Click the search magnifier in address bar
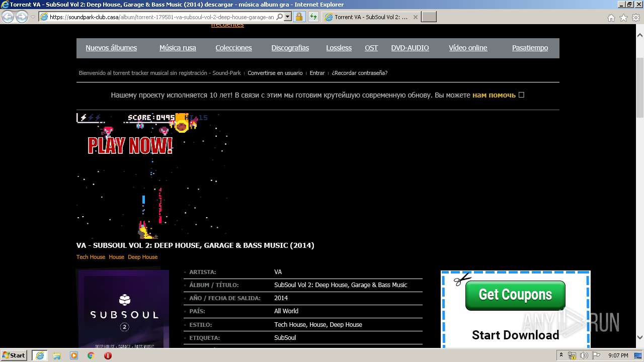Viewport: 644px width, 362px height. (280, 17)
